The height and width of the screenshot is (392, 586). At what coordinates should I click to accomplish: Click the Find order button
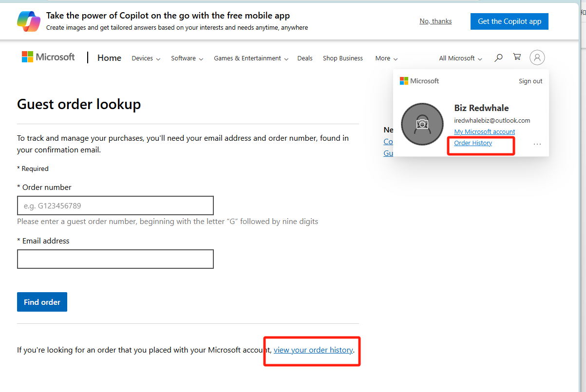pos(42,302)
